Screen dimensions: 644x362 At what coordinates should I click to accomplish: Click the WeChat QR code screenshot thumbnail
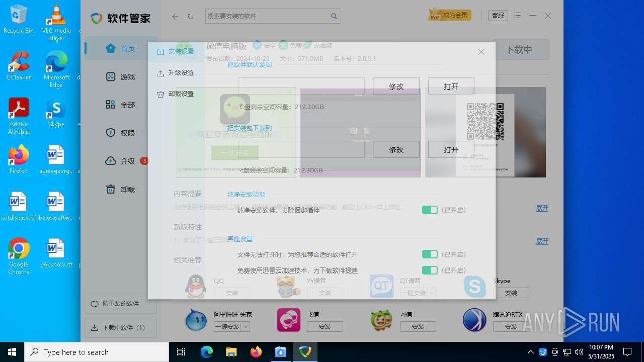[486, 132]
